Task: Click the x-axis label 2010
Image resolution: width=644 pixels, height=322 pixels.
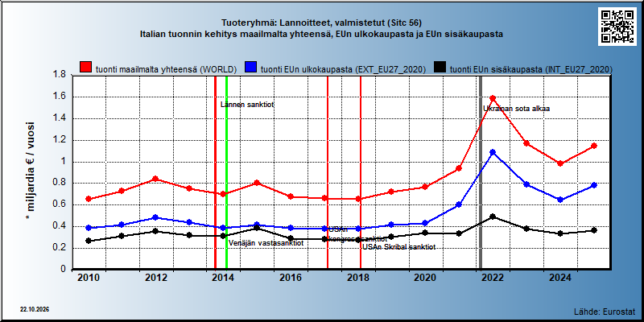Action: coord(89,278)
